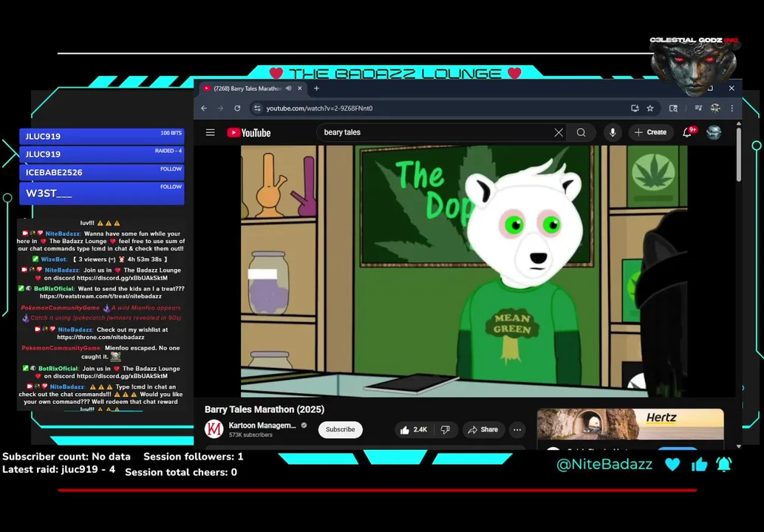Subscribe to Kartoon Management
The height and width of the screenshot is (532, 764).
click(x=340, y=430)
